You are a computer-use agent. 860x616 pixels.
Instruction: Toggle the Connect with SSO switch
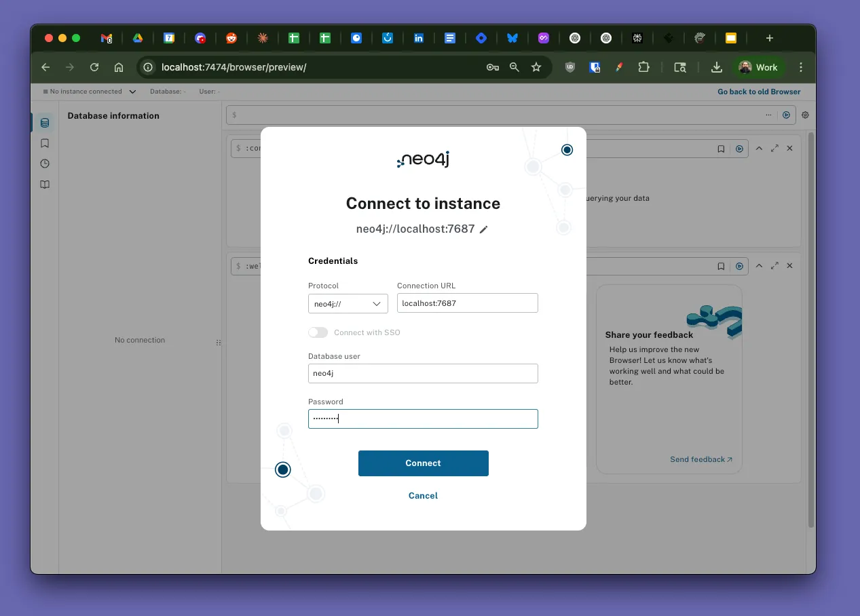[x=318, y=332]
